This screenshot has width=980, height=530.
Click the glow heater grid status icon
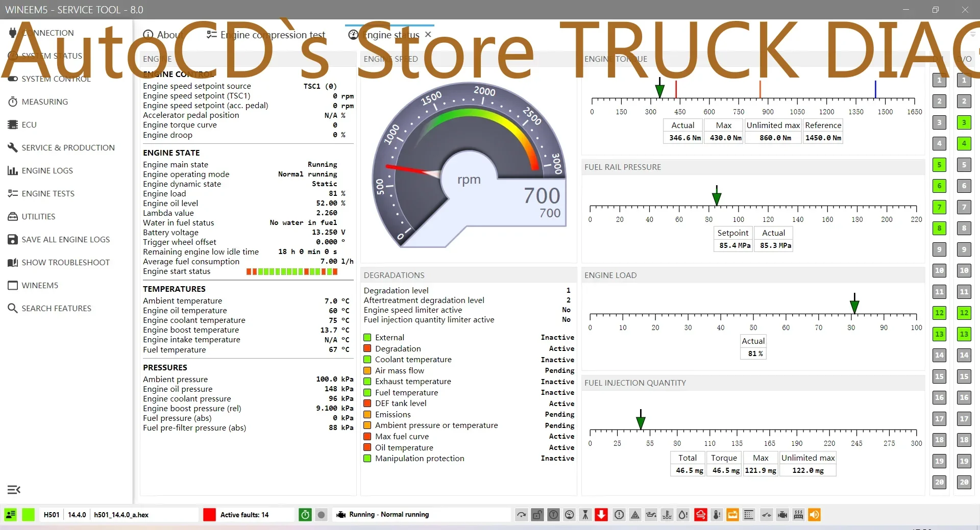point(798,515)
